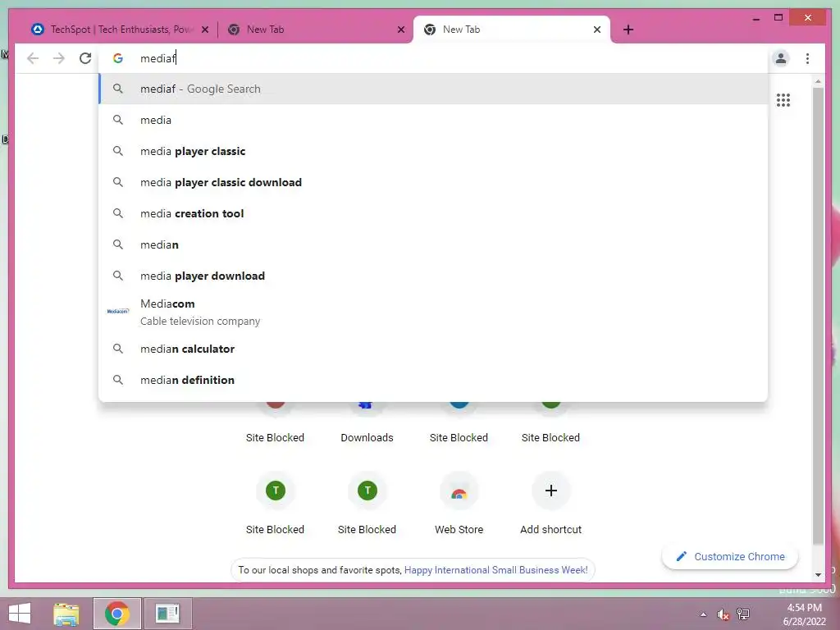Image resolution: width=840 pixels, height=630 pixels.
Task: Close the TechSpot tab
Action: [204, 30]
